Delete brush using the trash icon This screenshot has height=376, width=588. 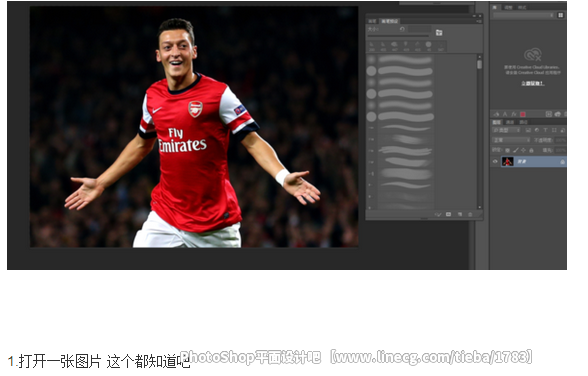pyautogui.click(x=470, y=214)
